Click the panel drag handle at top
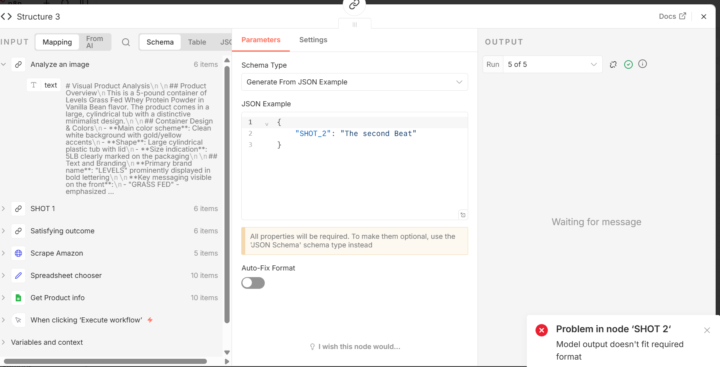The width and height of the screenshot is (720, 367). pyautogui.click(x=354, y=24)
